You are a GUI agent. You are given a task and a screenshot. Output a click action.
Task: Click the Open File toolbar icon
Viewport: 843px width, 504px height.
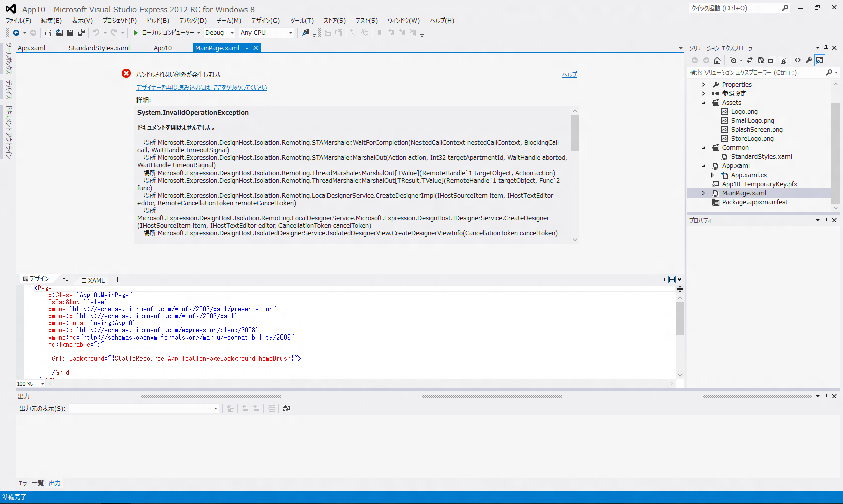(59, 33)
